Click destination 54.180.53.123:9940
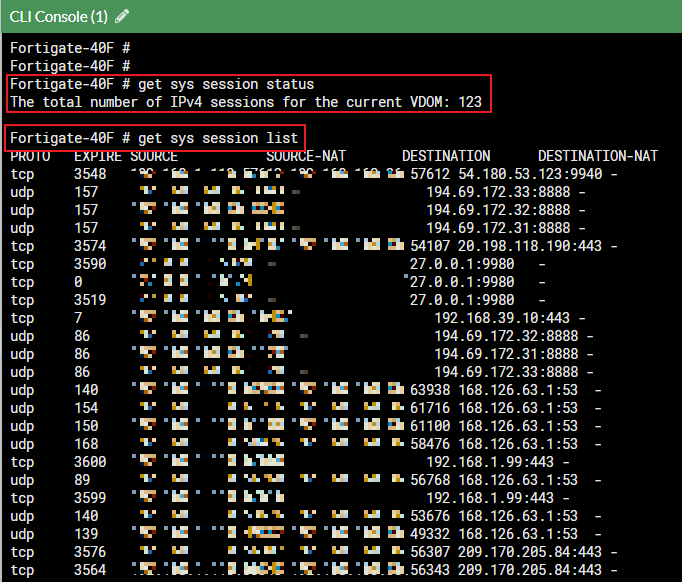 pyautogui.click(x=530, y=174)
